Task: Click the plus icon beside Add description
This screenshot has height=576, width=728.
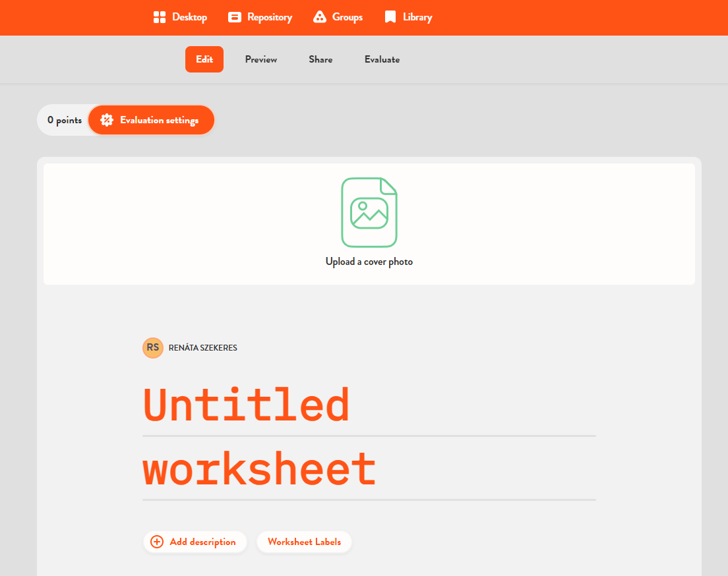Action: (x=157, y=542)
